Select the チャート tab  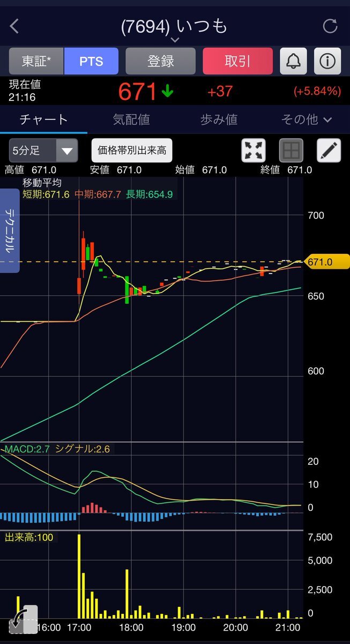point(43,119)
